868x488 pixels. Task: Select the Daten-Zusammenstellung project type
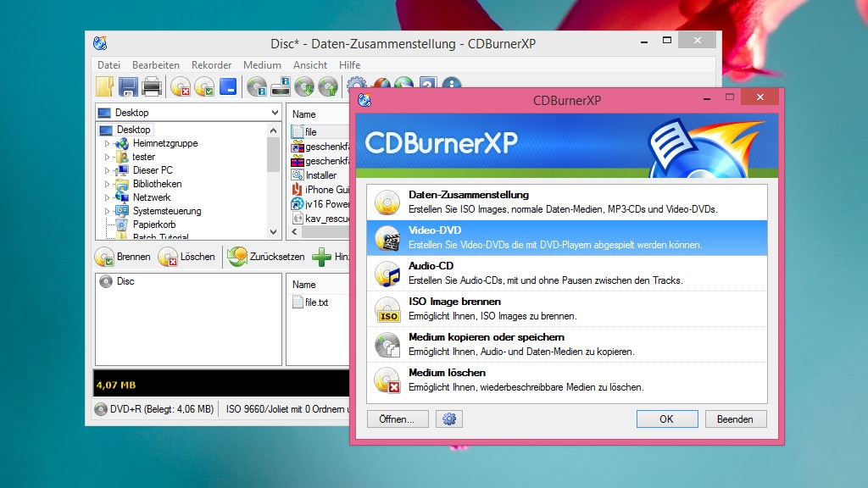(567, 202)
